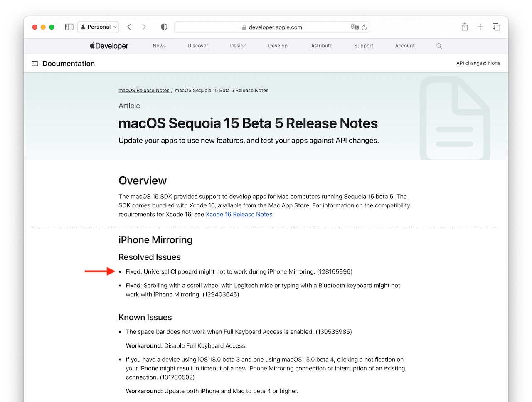Click the Overview heading
This screenshot has height=402, width=532.
pyautogui.click(x=143, y=180)
